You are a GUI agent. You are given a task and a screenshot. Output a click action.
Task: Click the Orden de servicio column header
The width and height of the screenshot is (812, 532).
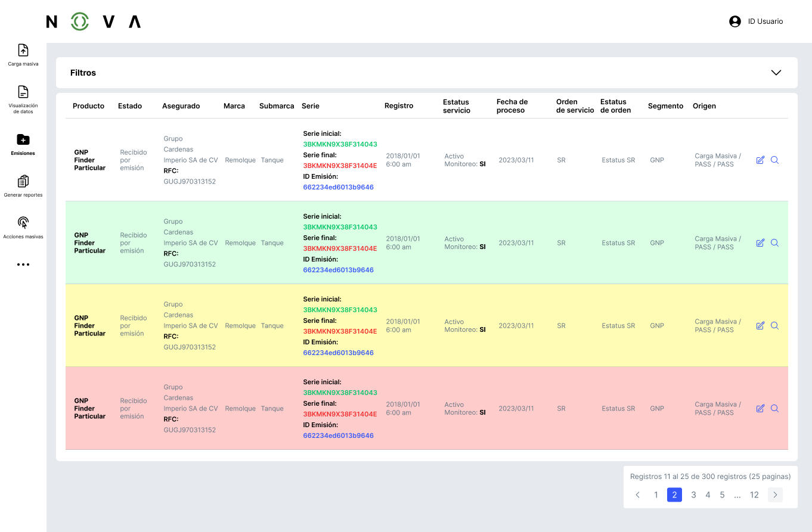point(575,106)
